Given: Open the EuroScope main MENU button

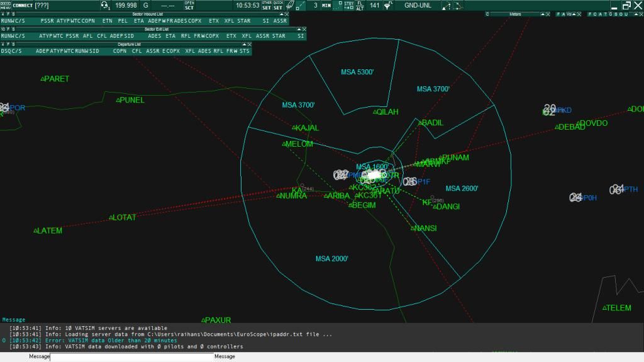Looking at the screenshot, I should 6,6.
